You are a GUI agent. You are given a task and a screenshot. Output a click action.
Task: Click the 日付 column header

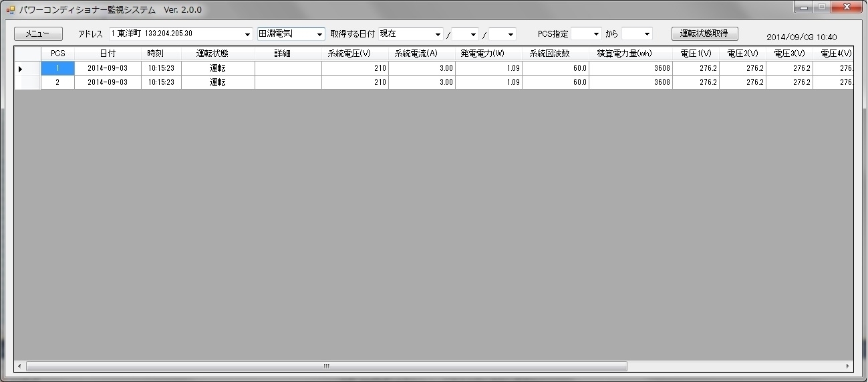(x=108, y=54)
